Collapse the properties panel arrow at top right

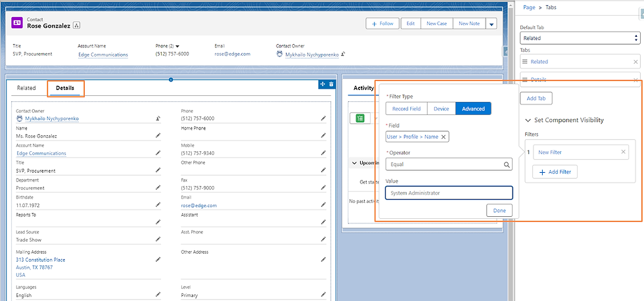tap(641, 14)
